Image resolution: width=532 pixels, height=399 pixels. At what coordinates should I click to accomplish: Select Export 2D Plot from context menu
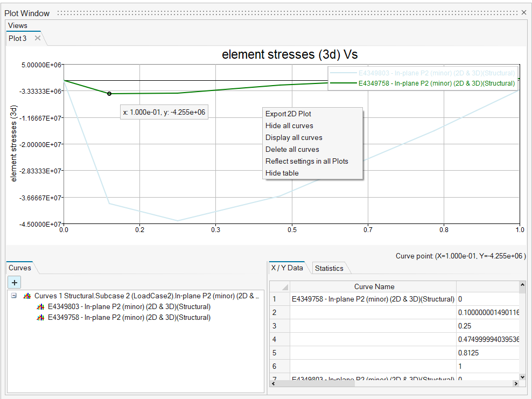[288, 114]
